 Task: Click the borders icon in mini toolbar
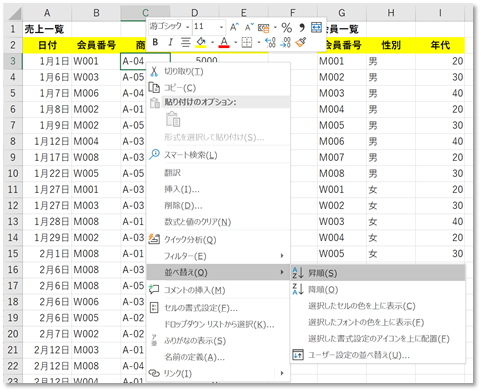(x=247, y=42)
